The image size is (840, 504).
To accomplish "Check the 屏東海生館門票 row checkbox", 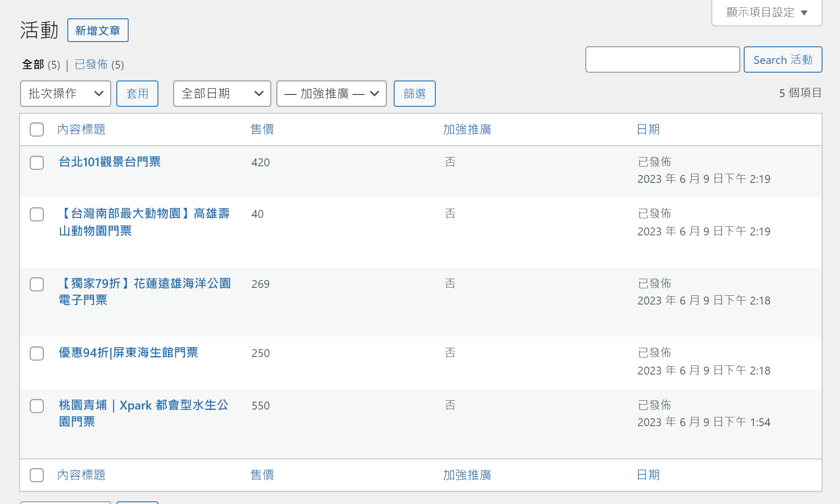I will [x=37, y=353].
